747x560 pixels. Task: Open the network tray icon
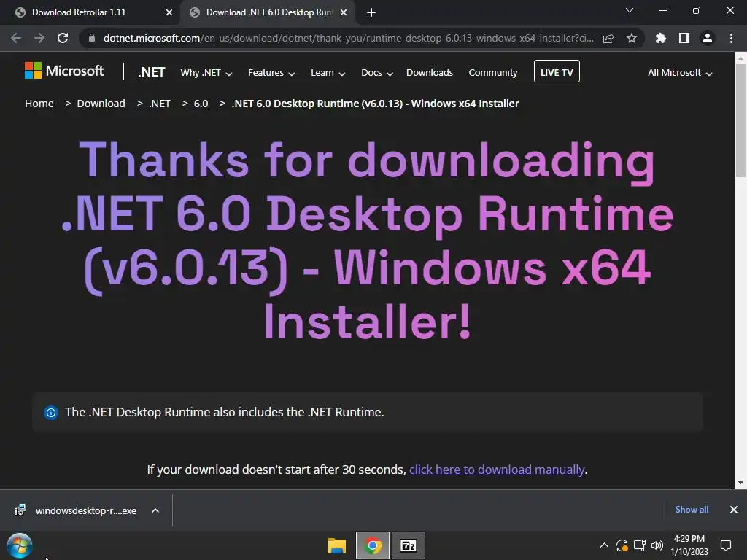pos(639,545)
